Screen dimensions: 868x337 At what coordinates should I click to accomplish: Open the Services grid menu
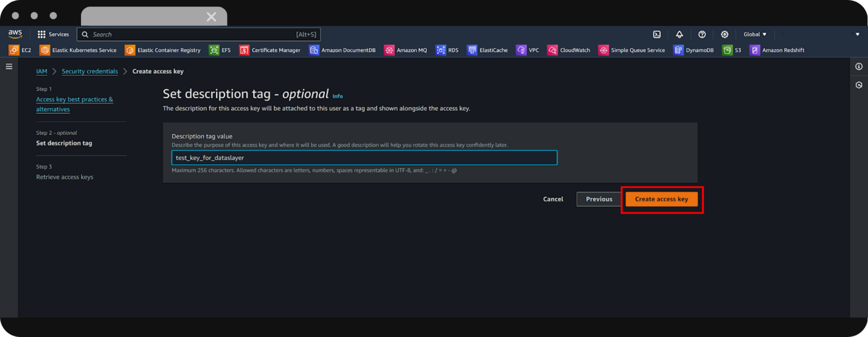(53, 34)
